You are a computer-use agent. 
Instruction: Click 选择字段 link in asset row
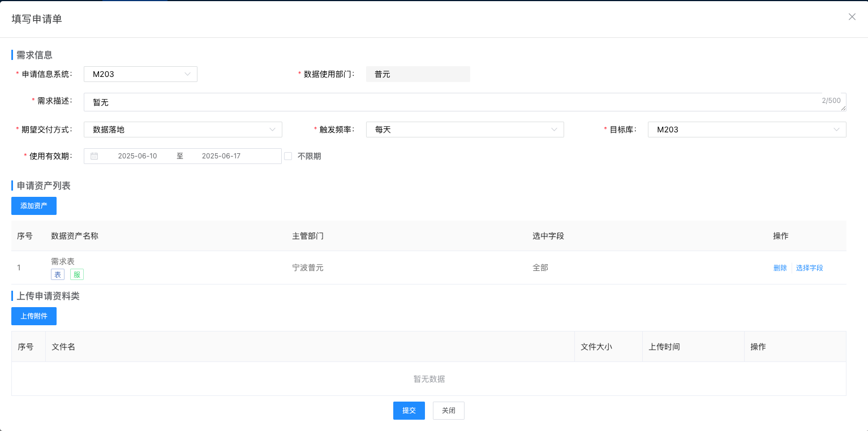click(x=809, y=268)
